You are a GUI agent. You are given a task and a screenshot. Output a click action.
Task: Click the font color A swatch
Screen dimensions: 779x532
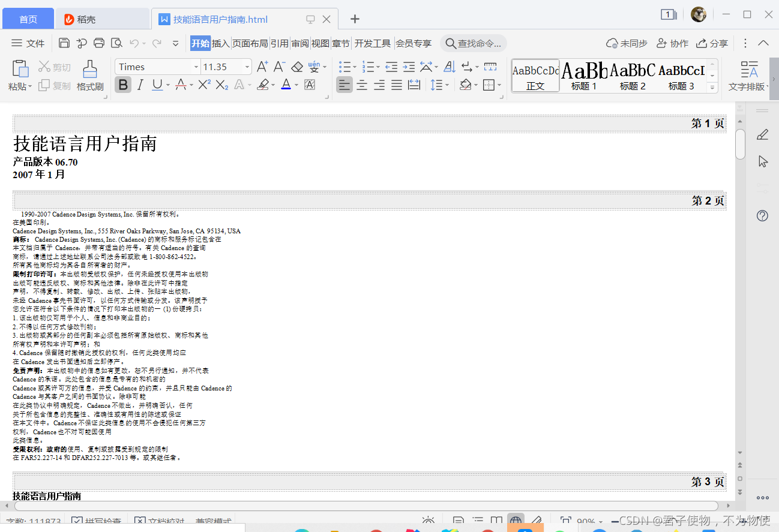[x=286, y=85]
